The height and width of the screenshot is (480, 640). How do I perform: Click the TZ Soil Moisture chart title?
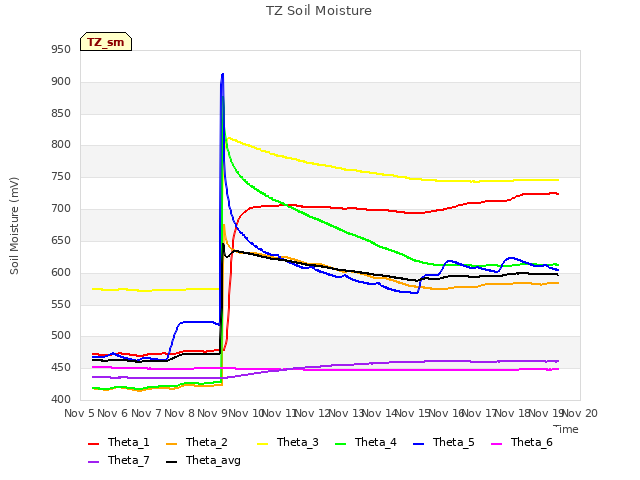tap(319, 11)
